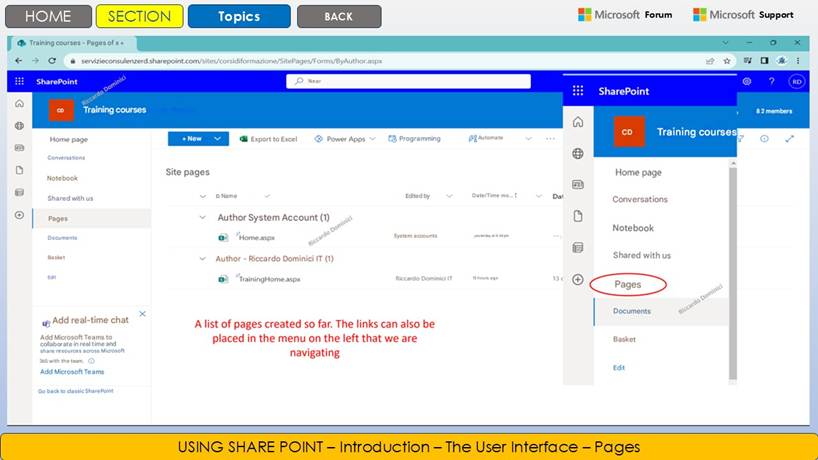Click Programming in the command bar

point(414,139)
